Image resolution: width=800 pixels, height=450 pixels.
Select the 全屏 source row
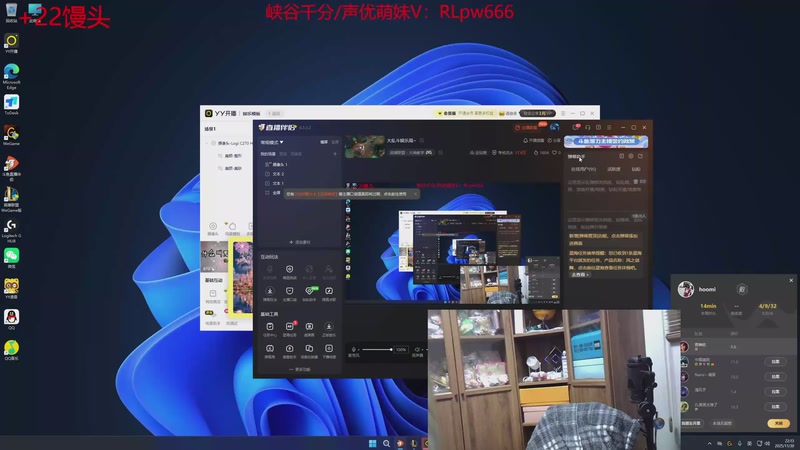[x=272, y=193]
